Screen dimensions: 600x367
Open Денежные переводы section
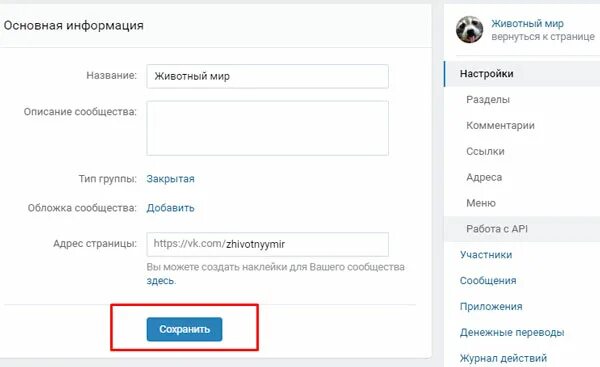coord(512,332)
